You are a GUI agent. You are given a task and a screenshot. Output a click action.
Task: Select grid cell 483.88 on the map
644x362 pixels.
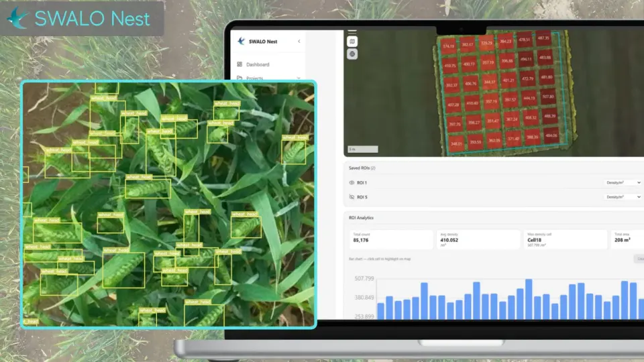(545, 58)
